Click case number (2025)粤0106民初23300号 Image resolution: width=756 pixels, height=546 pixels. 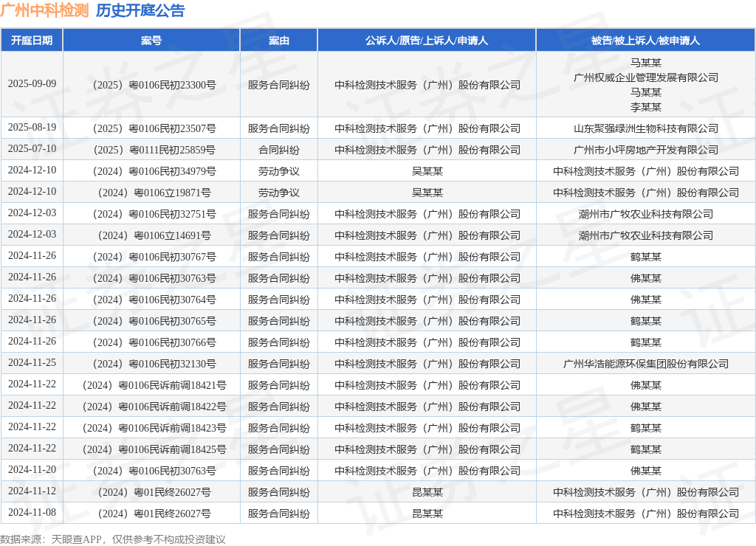click(x=154, y=85)
